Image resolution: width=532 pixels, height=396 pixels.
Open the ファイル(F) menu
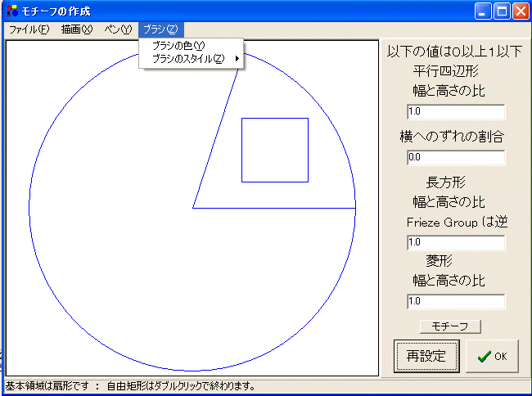[x=29, y=29]
